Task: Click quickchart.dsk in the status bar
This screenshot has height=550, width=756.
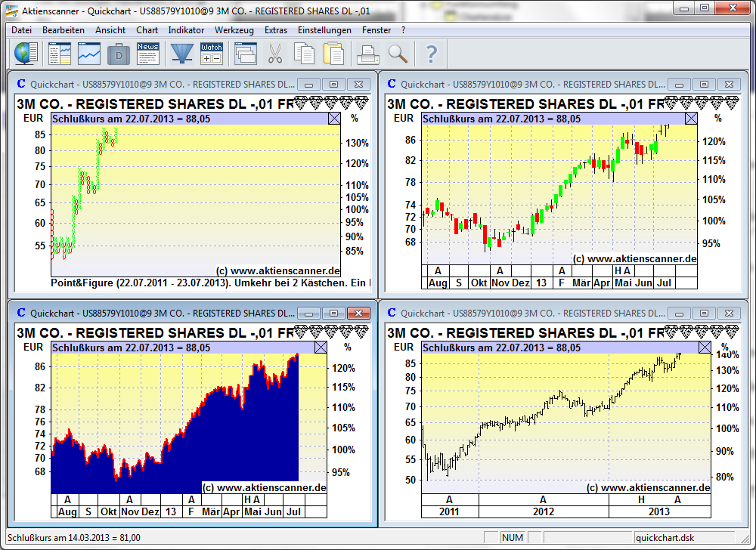Action: point(665,537)
